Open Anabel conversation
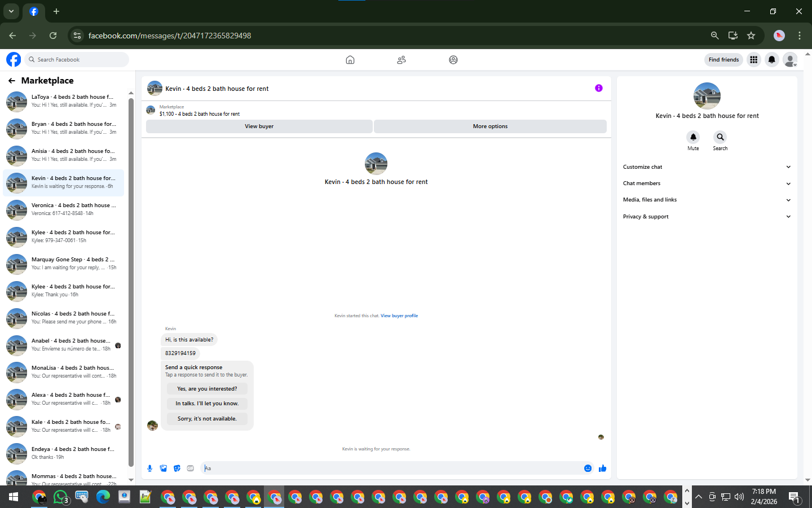The width and height of the screenshot is (812, 508). (x=64, y=345)
